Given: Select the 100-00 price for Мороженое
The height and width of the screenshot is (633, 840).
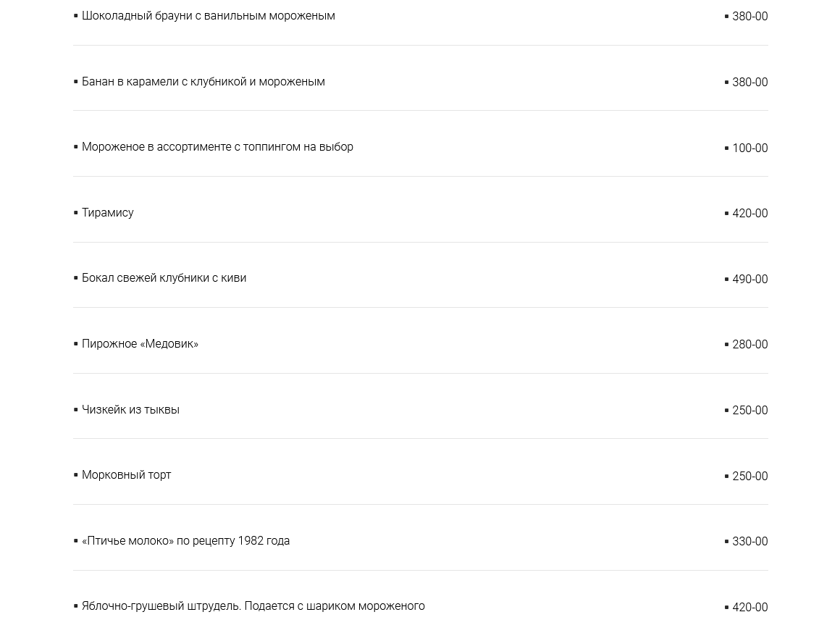Looking at the screenshot, I should pos(749,148).
